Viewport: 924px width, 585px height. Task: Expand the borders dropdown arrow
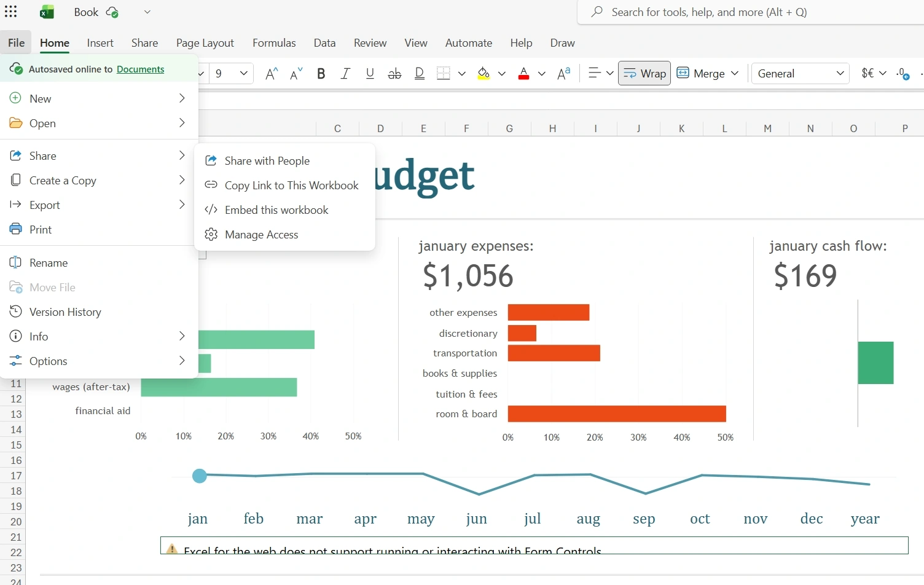pos(462,74)
